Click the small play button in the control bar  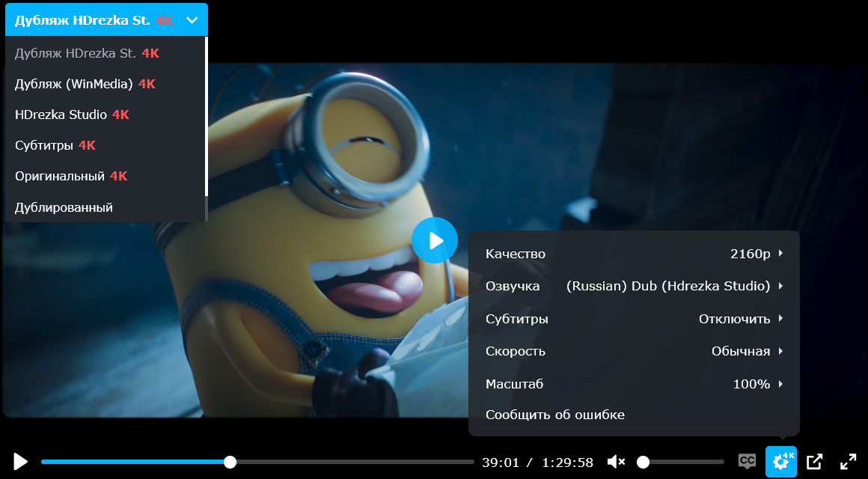(x=20, y=462)
